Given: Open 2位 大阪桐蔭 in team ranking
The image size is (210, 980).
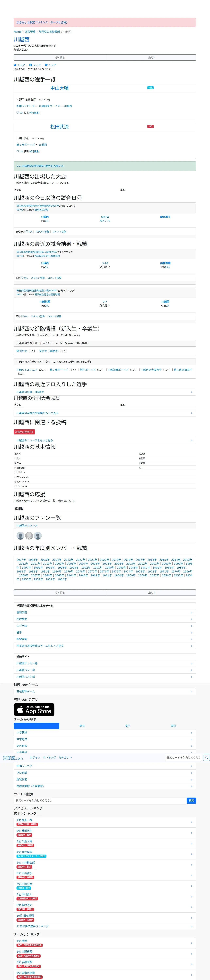Looking at the screenshot, I should [x=105, y=954].
